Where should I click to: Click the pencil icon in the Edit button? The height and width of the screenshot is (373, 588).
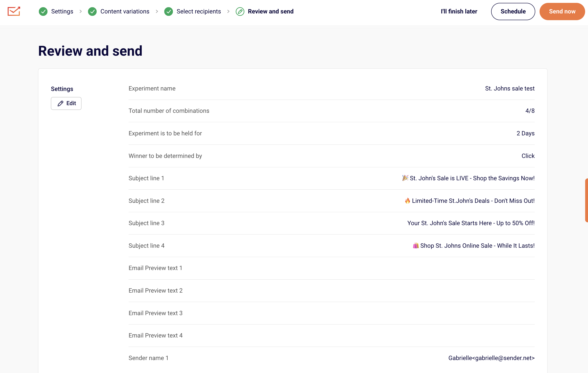pyautogui.click(x=60, y=103)
